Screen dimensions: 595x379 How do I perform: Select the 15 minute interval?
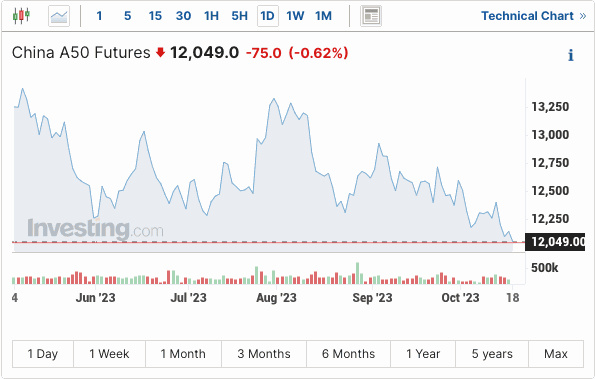click(x=155, y=16)
